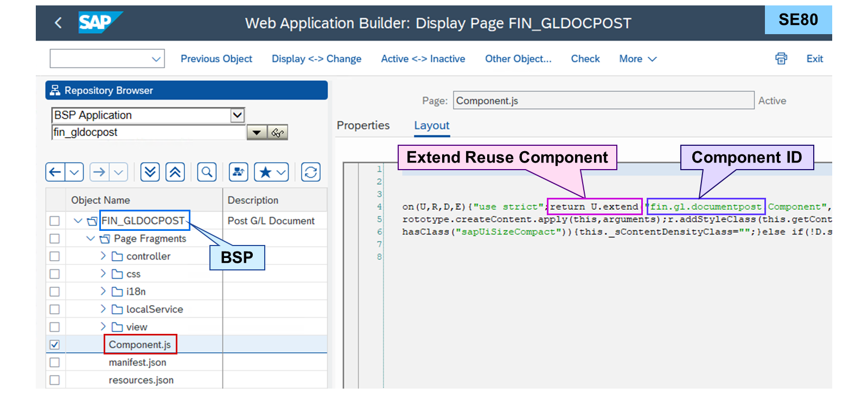Select manifest.json in the tree
The height and width of the screenshot is (394, 868).
point(137,362)
